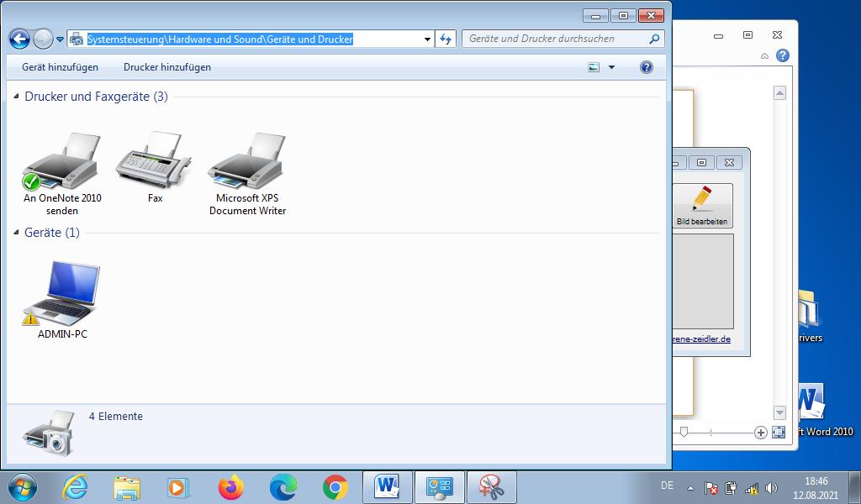
Task: Open help with the question mark icon
Action: [647, 67]
